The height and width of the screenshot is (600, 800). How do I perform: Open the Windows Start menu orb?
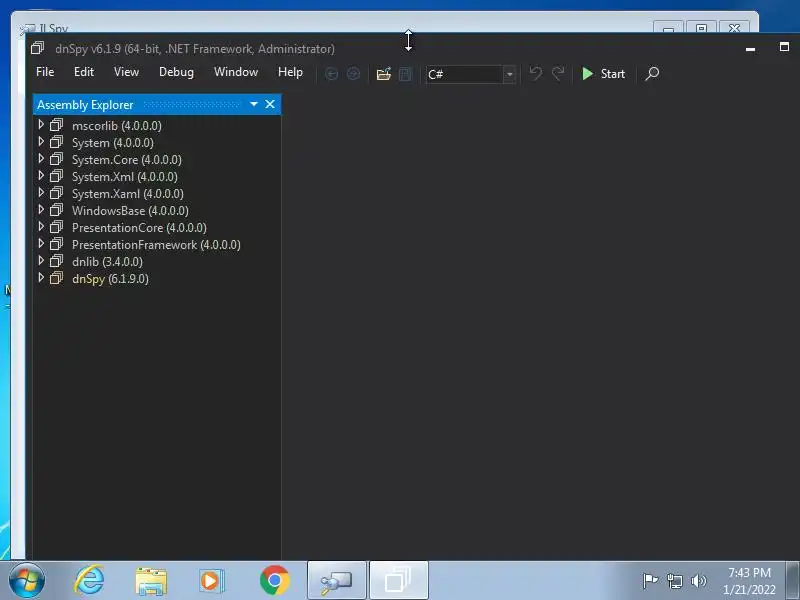pos(27,581)
